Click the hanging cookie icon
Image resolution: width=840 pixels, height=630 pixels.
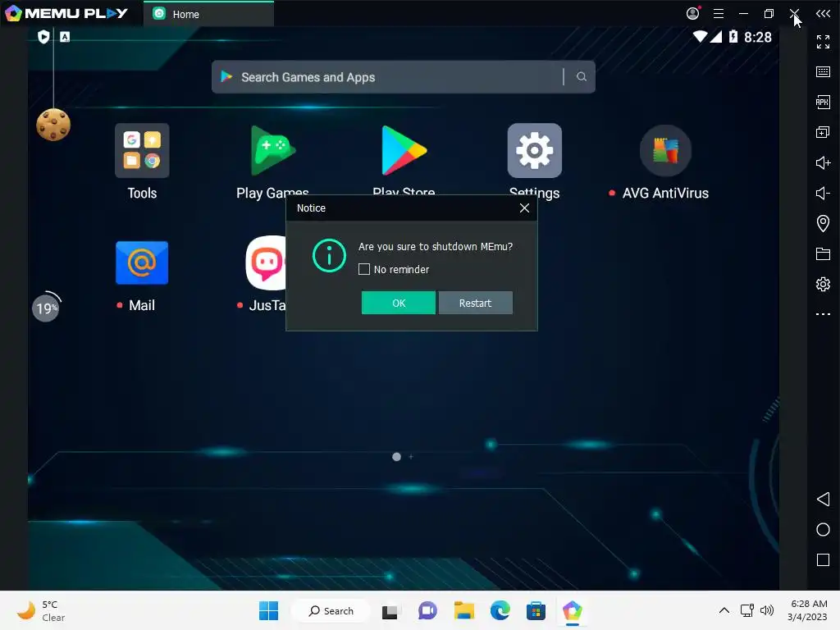pos(53,125)
